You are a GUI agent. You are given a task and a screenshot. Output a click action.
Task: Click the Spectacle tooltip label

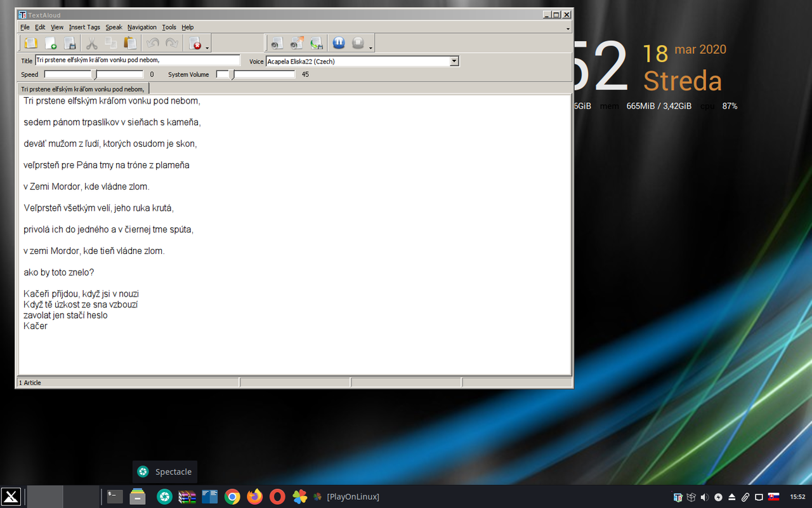[173, 472]
